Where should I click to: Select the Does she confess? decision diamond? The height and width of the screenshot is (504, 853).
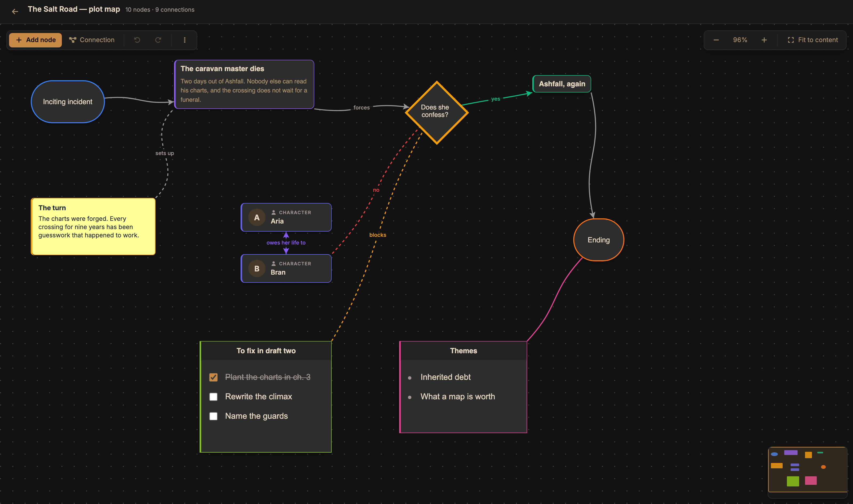point(437,112)
